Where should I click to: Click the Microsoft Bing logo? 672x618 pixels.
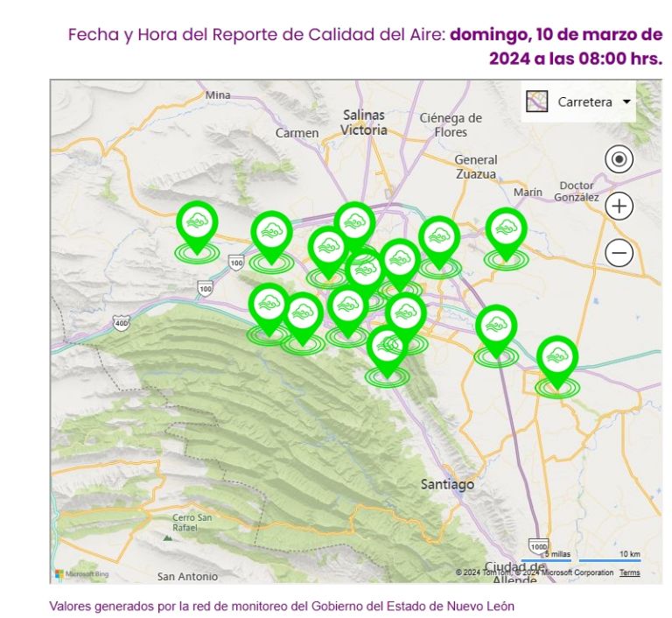(x=79, y=573)
